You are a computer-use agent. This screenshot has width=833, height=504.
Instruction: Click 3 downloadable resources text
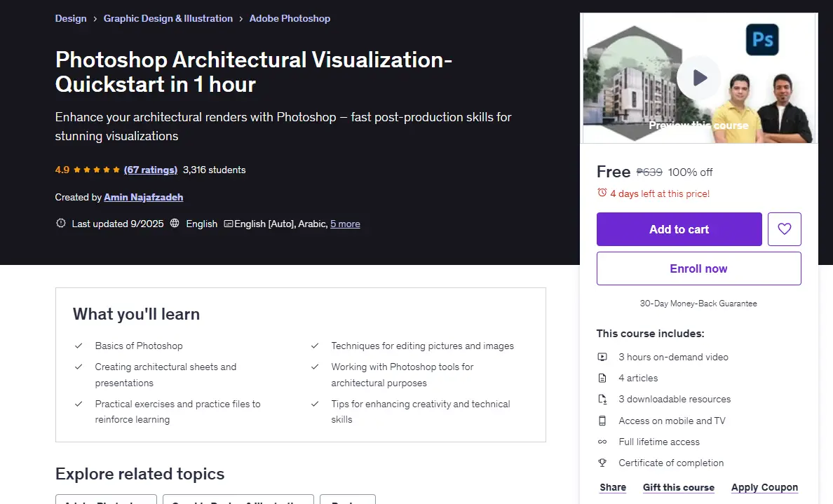pos(675,399)
